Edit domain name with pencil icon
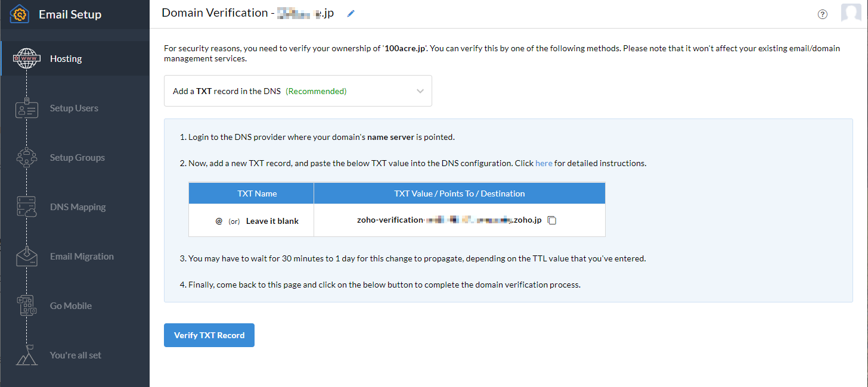868x387 pixels. [x=351, y=13]
